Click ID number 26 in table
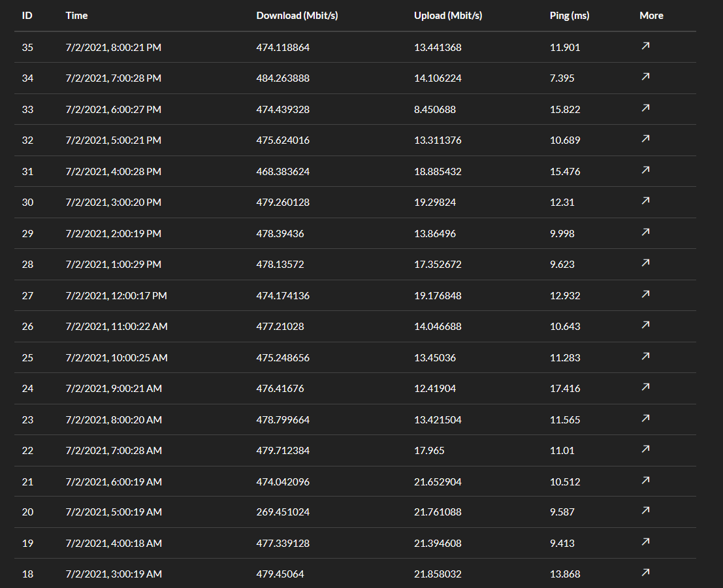This screenshot has width=723, height=588. point(27,327)
